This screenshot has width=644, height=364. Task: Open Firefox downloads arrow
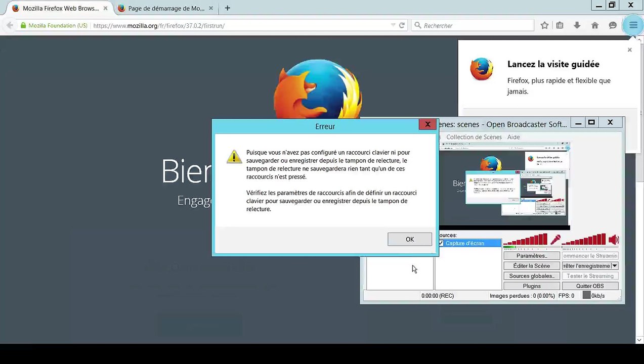coord(577,25)
